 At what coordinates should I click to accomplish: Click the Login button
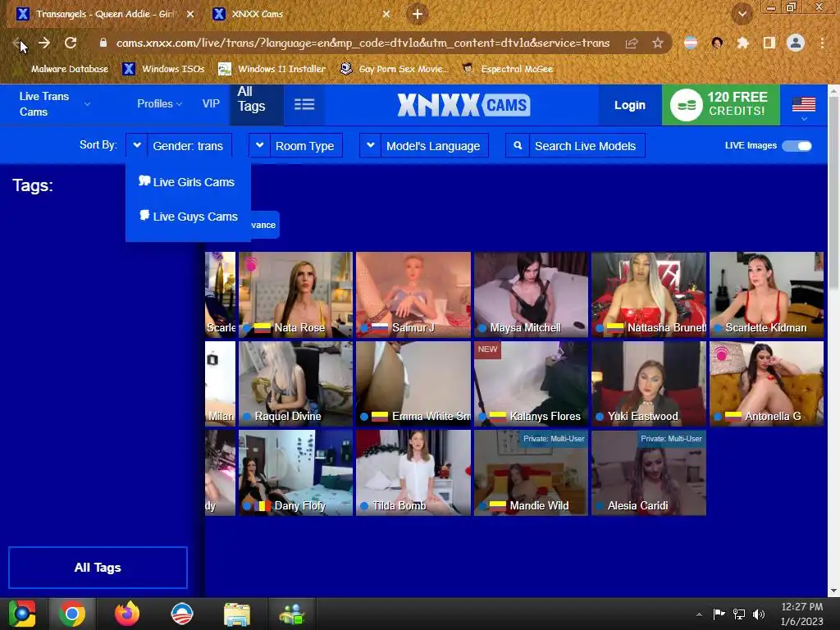[629, 105]
